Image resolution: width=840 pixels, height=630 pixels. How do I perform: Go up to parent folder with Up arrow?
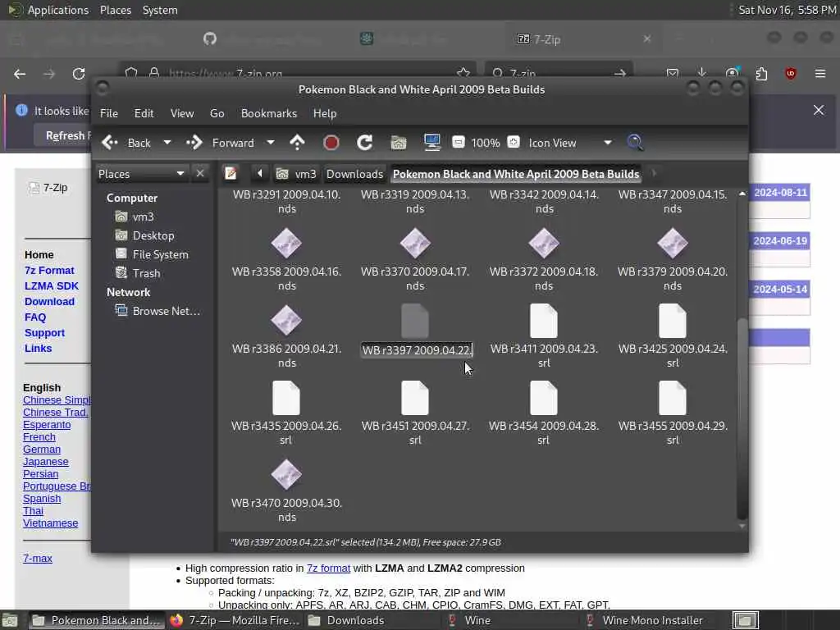click(x=297, y=143)
